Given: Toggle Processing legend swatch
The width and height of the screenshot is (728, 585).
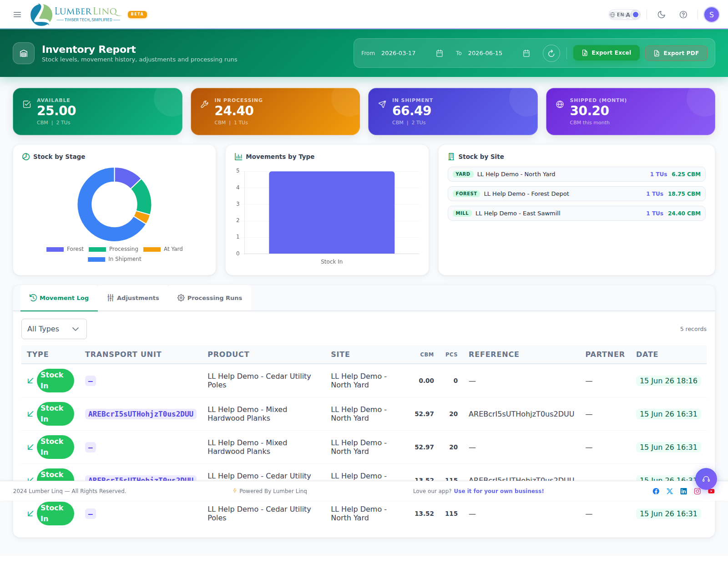Looking at the screenshot, I should pos(97,249).
